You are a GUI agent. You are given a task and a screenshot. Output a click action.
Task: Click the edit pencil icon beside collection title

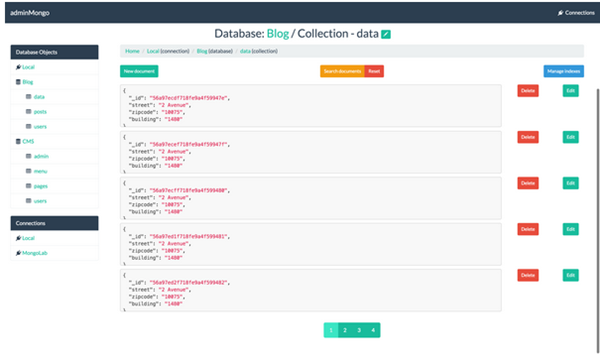386,34
